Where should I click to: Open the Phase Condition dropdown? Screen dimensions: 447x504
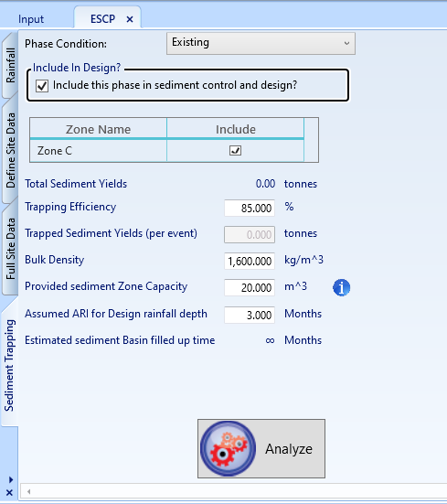click(261, 43)
